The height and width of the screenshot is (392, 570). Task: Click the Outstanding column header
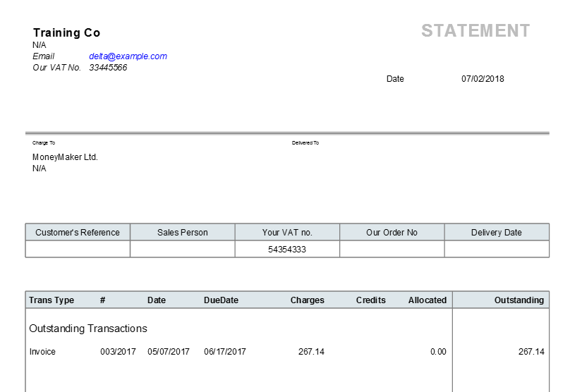pos(519,300)
